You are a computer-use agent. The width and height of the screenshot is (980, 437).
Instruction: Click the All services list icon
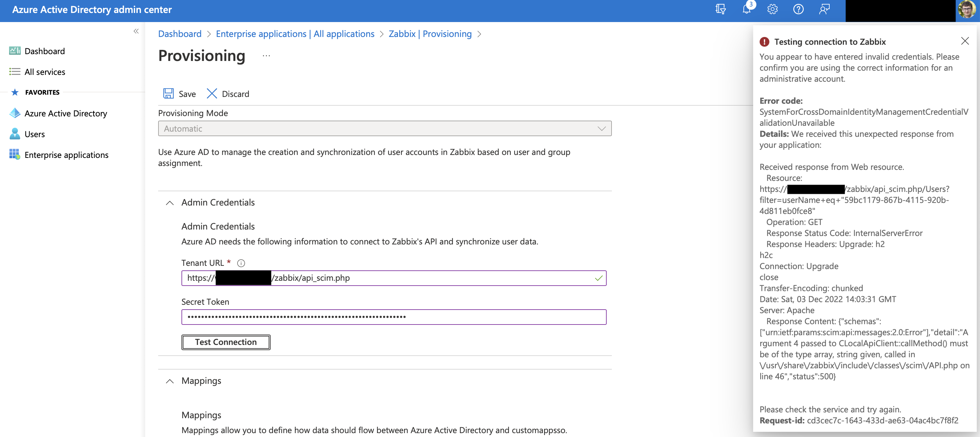15,72
